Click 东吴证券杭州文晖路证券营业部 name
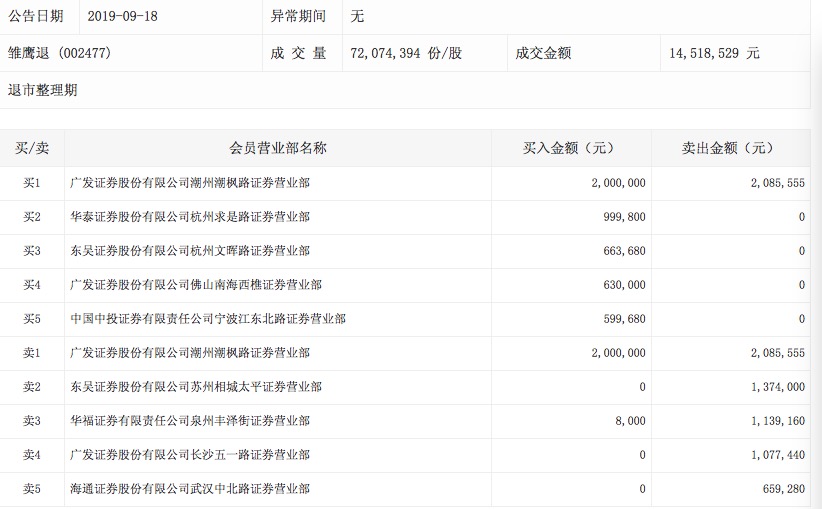This screenshot has width=822, height=509. pos(190,251)
